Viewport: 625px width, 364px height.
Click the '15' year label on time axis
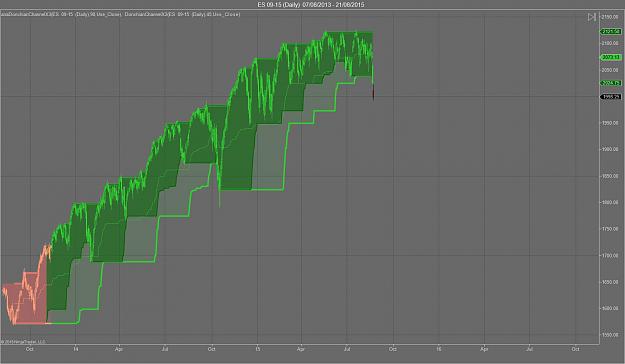pyautogui.click(x=257, y=349)
